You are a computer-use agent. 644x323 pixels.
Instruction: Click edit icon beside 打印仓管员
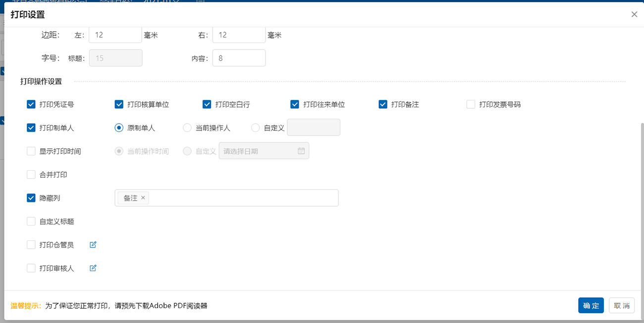point(93,245)
